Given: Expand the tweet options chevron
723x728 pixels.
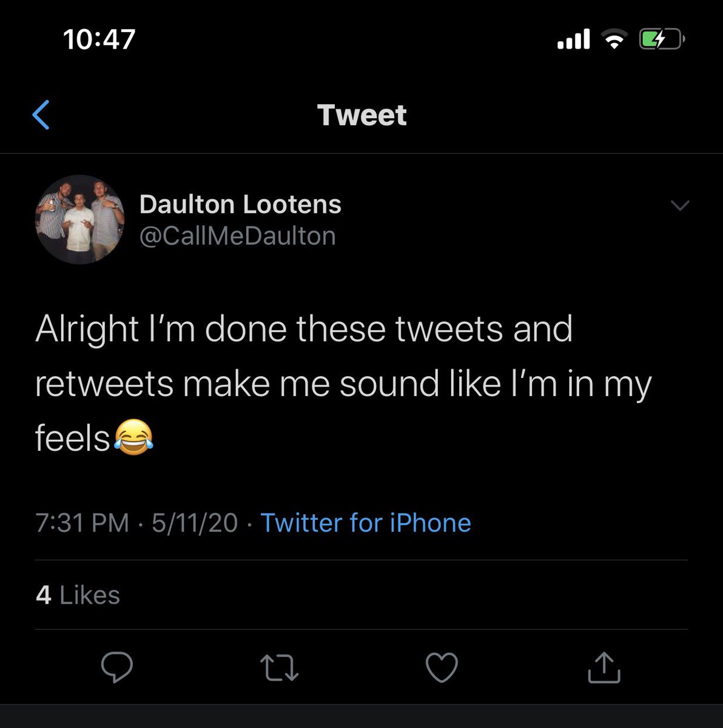Looking at the screenshot, I should coord(681,206).
